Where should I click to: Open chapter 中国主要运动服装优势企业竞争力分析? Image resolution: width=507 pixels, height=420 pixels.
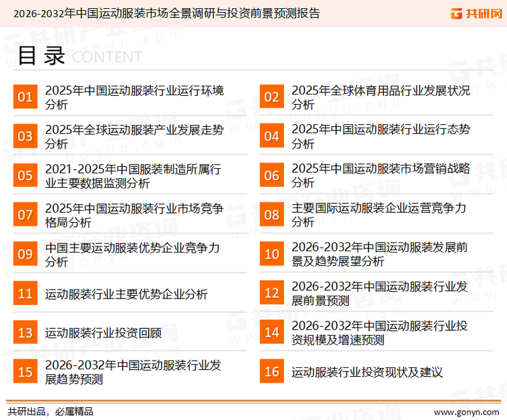132,254
